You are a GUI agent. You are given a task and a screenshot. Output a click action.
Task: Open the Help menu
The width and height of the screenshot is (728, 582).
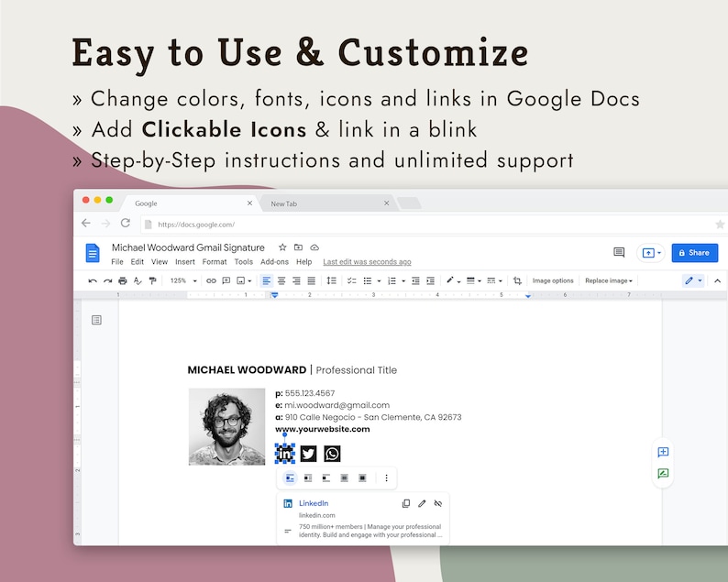click(304, 262)
